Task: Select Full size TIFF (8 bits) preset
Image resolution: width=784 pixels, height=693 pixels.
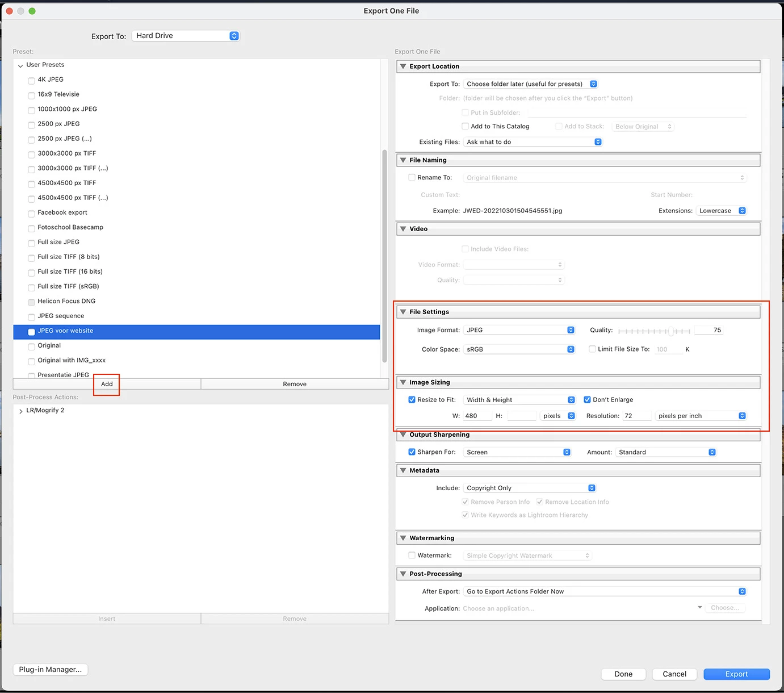Action: [69, 257]
